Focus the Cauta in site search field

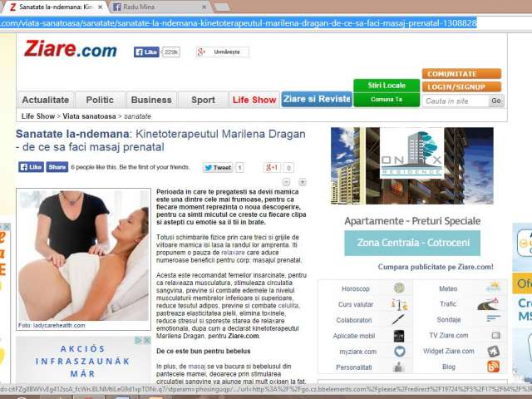click(x=456, y=101)
